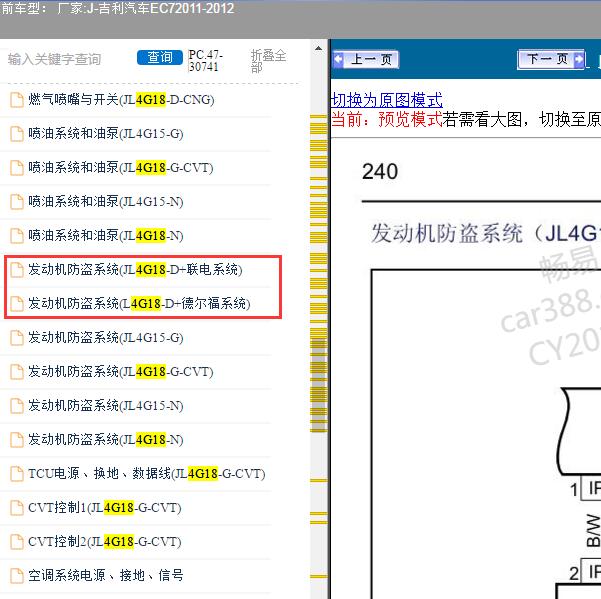Click document icon beside TCU电源 entry

click(x=16, y=474)
